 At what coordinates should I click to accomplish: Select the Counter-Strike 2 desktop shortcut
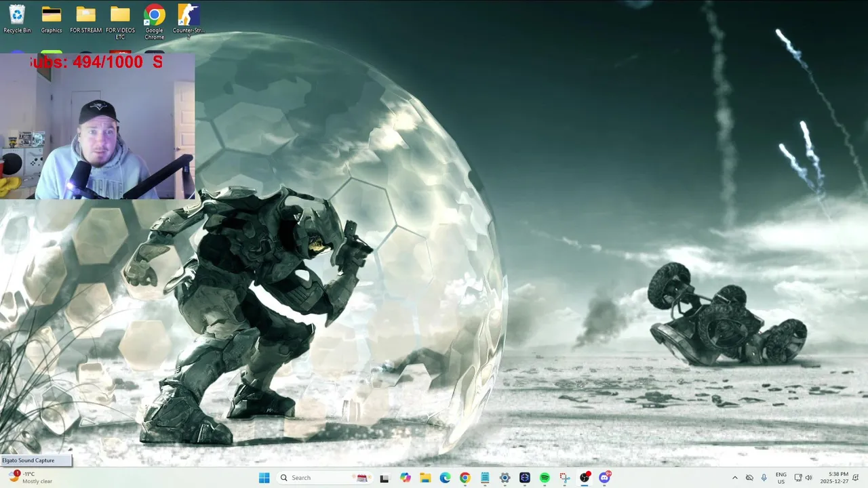click(189, 20)
